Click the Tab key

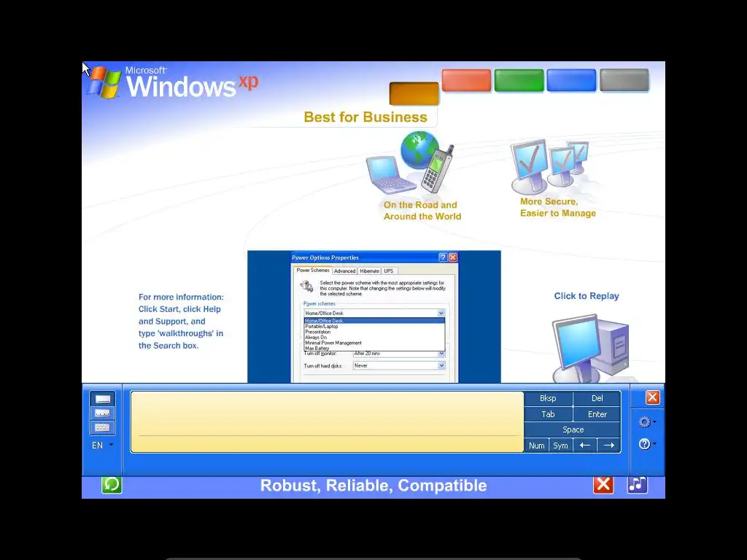pyautogui.click(x=548, y=414)
